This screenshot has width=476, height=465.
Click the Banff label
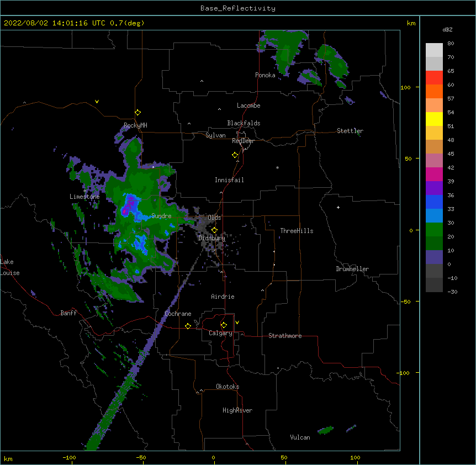click(x=68, y=313)
